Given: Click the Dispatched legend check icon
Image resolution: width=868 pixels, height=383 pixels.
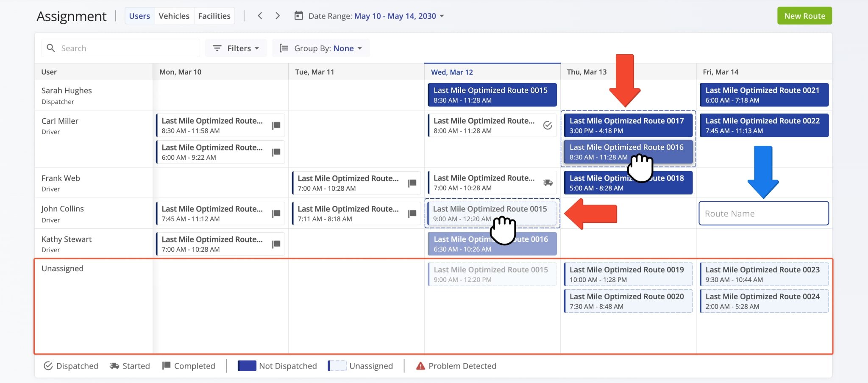Looking at the screenshot, I should pos(48,366).
